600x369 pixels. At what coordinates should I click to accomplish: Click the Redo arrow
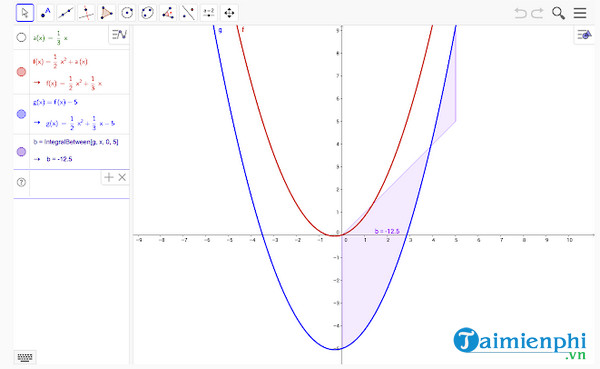[537, 13]
